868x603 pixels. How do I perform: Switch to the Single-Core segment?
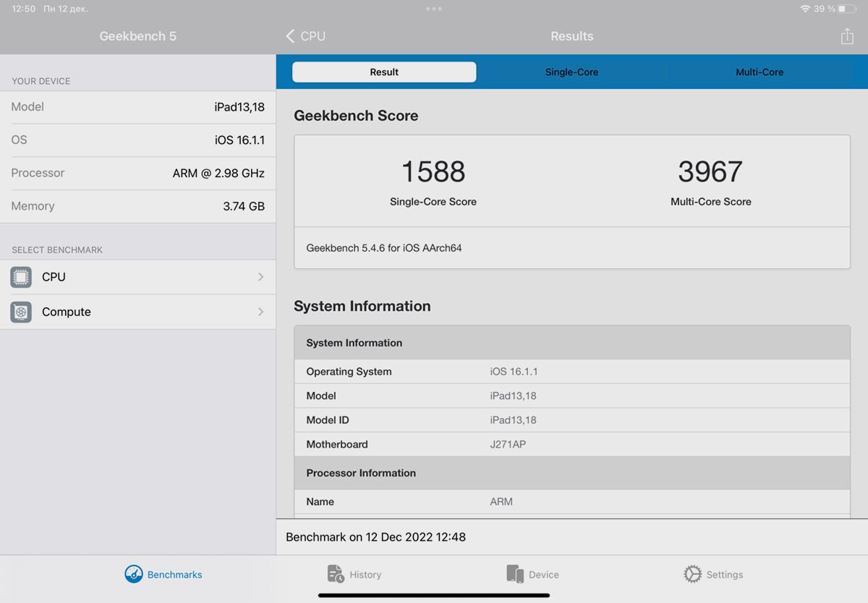pyautogui.click(x=571, y=72)
